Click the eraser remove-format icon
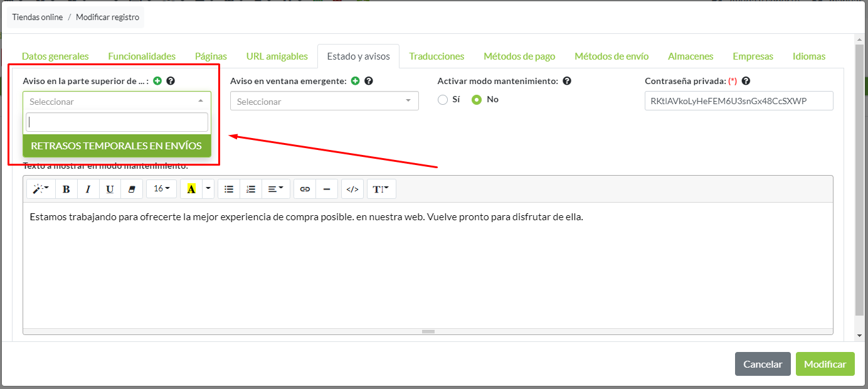The width and height of the screenshot is (868, 389). click(131, 189)
